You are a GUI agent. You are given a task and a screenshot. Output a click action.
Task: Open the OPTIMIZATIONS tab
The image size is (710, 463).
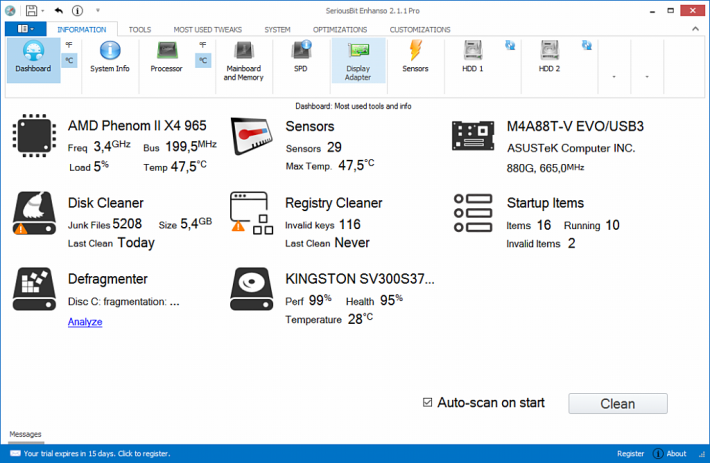340,29
